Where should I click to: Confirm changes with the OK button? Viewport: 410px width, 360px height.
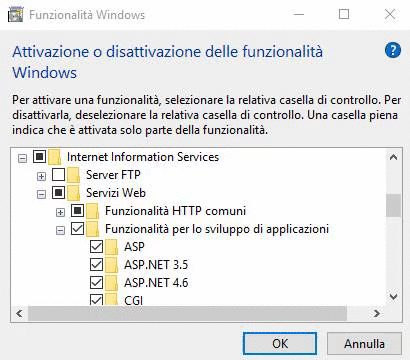point(280,343)
